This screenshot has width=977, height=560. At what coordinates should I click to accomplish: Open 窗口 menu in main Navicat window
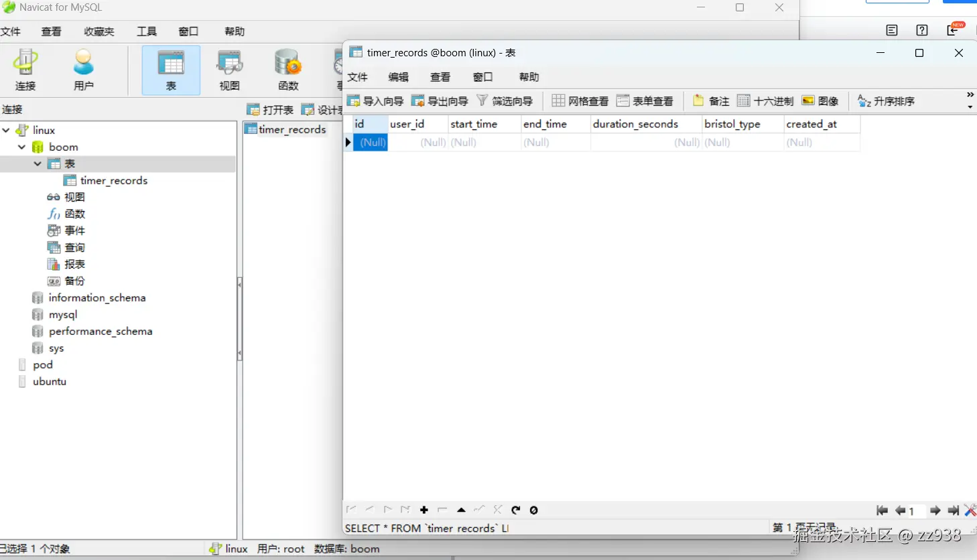pos(188,31)
